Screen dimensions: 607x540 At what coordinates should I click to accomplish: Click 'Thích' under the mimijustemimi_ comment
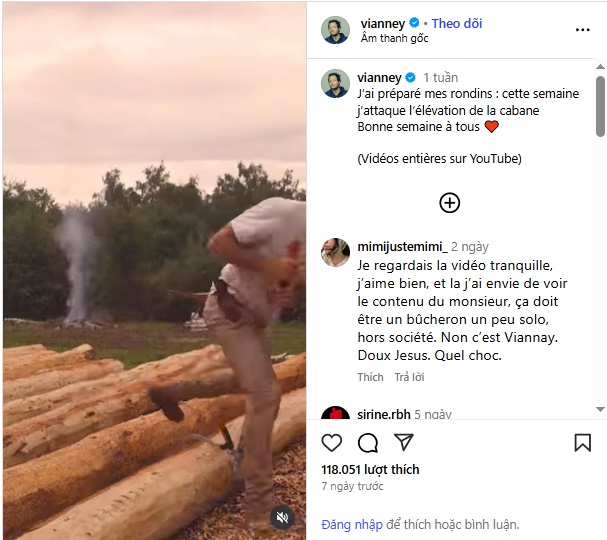370,377
